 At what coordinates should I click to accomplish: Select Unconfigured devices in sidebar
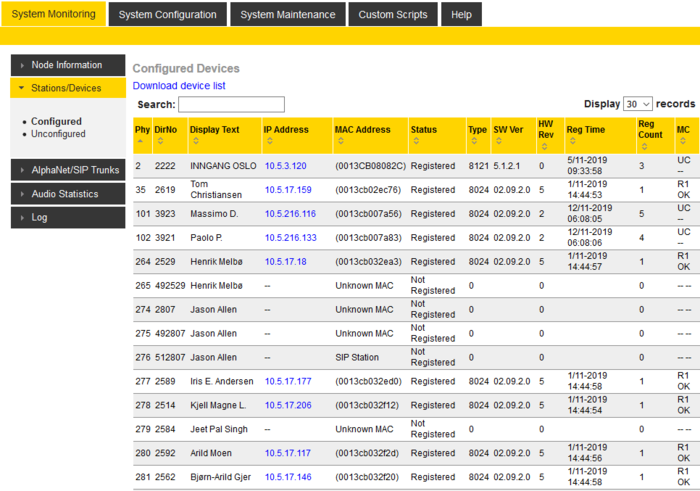click(58, 134)
